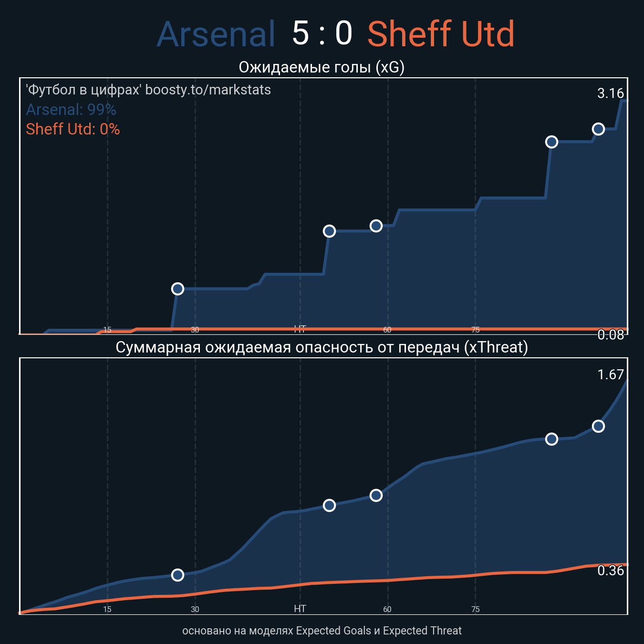Click the second goal marker on xThreat chart
Image resolution: width=644 pixels, height=644 pixels.
329,505
